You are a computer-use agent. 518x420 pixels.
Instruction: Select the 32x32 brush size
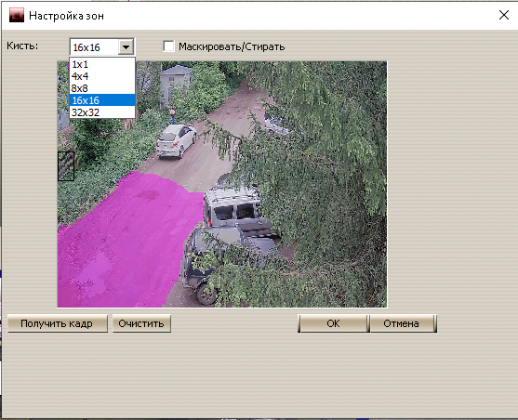click(x=102, y=112)
